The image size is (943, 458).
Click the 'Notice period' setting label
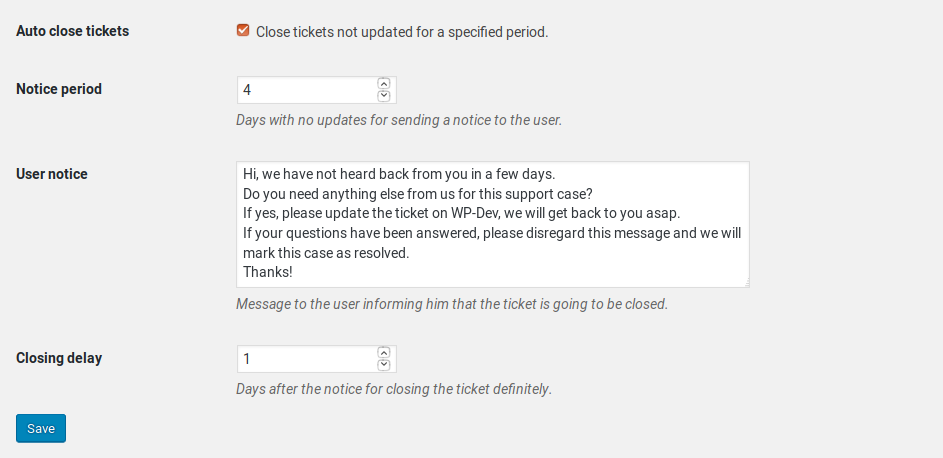click(x=59, y=89)
